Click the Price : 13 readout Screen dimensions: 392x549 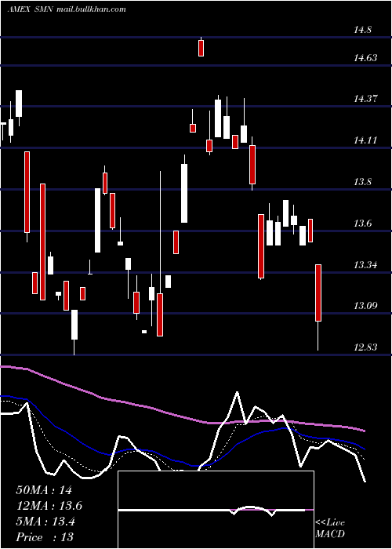click(45, 537)
